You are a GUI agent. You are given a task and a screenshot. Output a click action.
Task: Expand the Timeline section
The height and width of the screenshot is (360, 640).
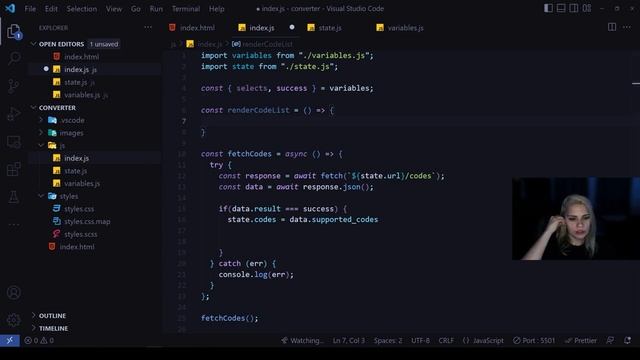tap(53, 329)
